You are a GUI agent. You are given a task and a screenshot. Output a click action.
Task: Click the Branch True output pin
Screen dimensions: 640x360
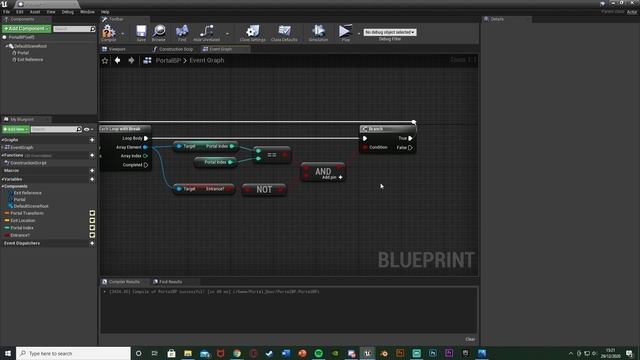click(410, 138)
